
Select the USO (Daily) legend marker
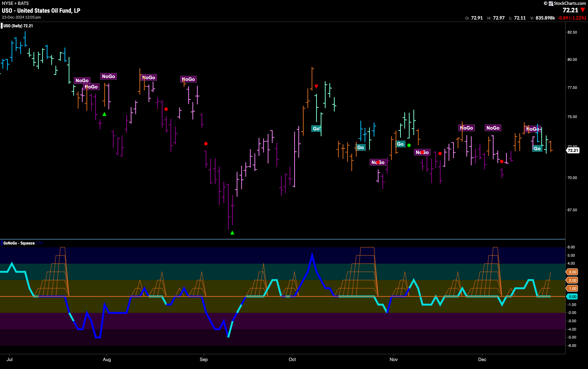click(x=2, y=26)
